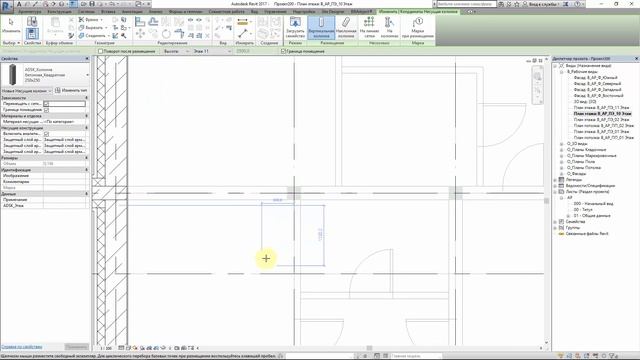Click the Cope tool icon in Geometry panel
Image resolution: width=640 pixels, height=360 pixels.
click(91, 20)
